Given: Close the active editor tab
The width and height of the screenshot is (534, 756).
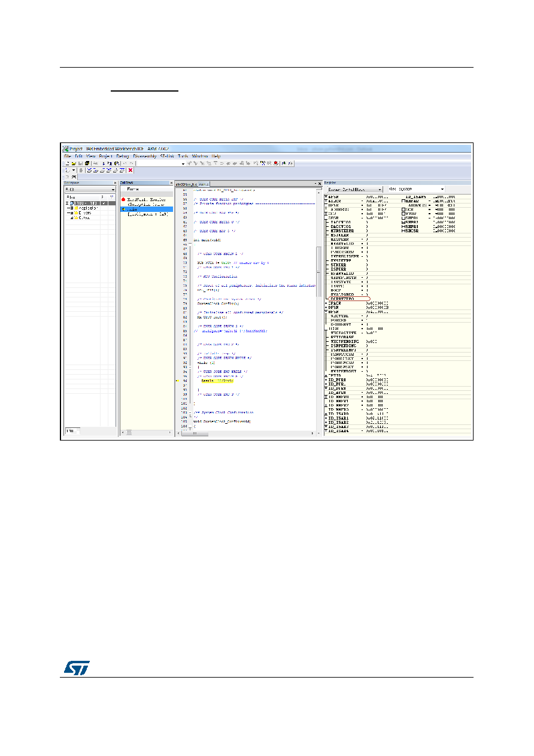Looking at the screenshot, I should pos(320,184).
